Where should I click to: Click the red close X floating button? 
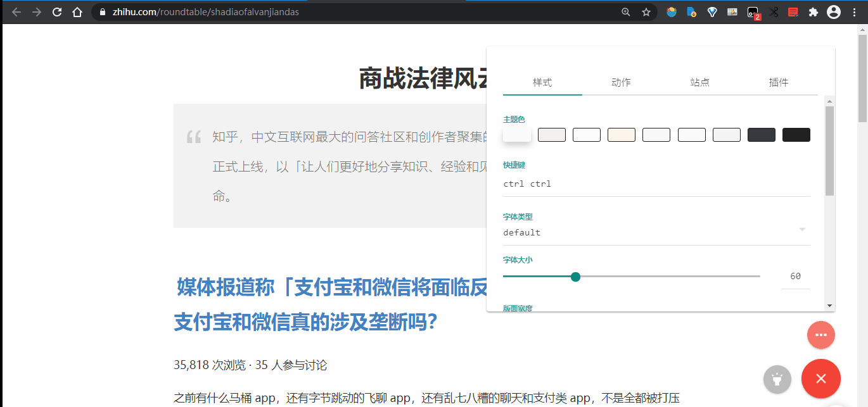coord(821,379)
